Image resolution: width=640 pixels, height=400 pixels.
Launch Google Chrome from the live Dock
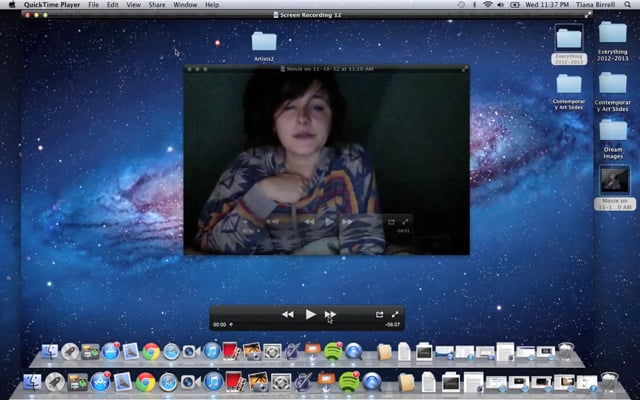145,382
